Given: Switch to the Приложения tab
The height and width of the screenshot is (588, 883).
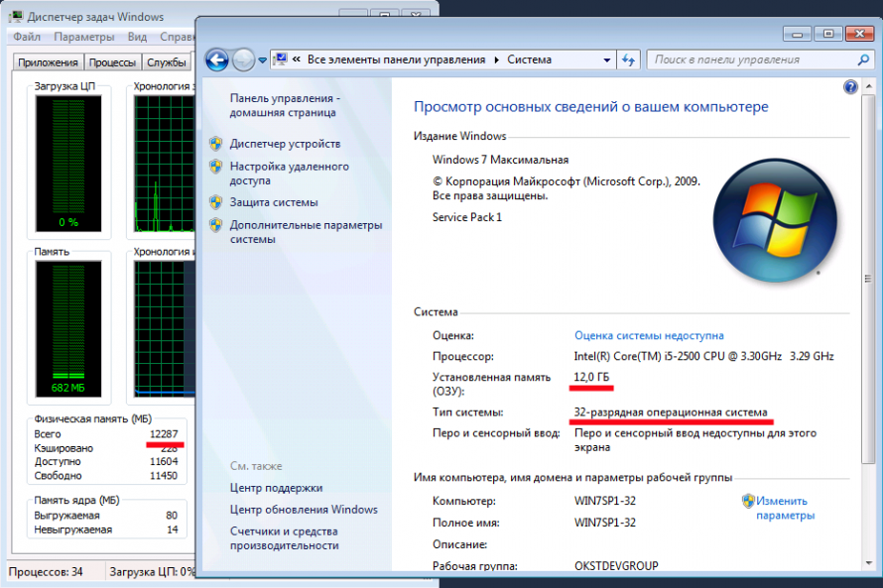Looking at the screenshot, I should click(48, 62).
